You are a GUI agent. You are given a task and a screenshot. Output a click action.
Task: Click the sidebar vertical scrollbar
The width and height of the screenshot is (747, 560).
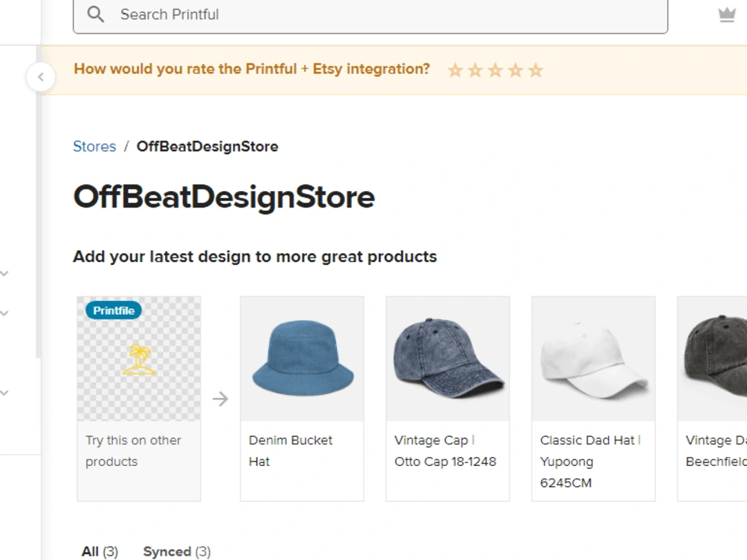39,202
